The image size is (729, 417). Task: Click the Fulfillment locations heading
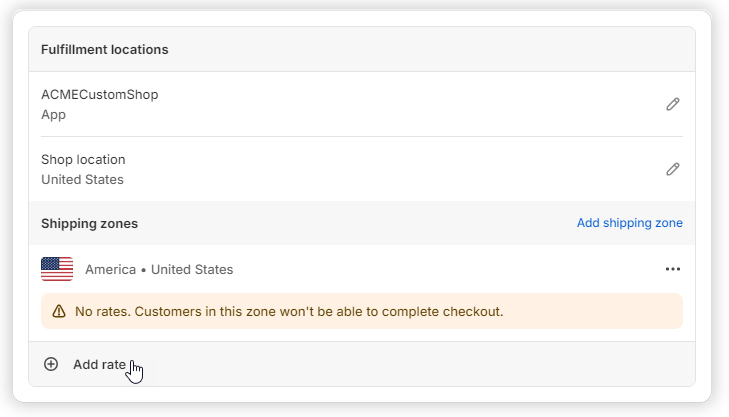104,49
